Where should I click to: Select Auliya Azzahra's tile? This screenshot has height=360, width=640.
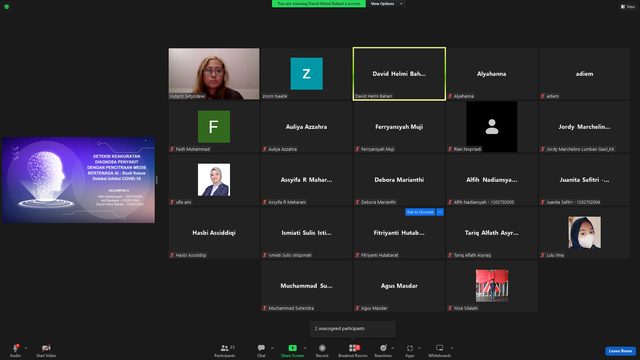coord(307,127)
